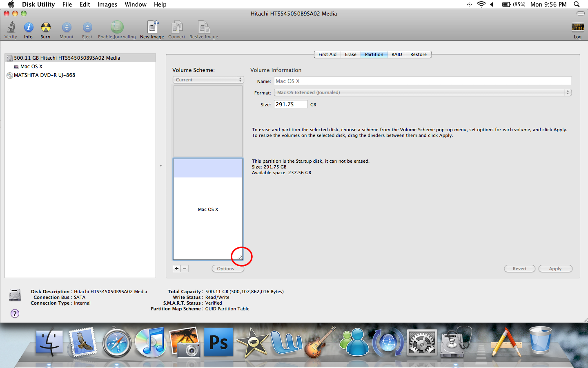Click the battery status menu icon
588x368 pixels.
point(514,4)
